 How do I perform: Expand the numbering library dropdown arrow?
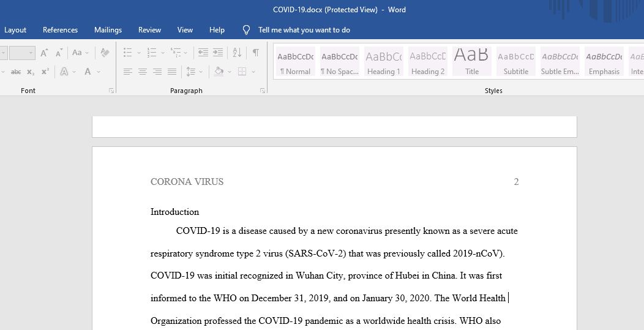[x=163, y=53]
